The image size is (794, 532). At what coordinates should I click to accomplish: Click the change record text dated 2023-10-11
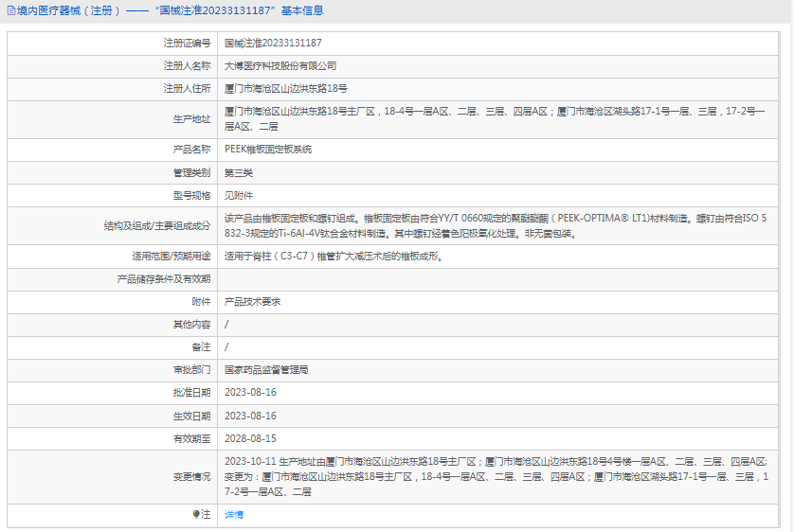coord(496,476)
